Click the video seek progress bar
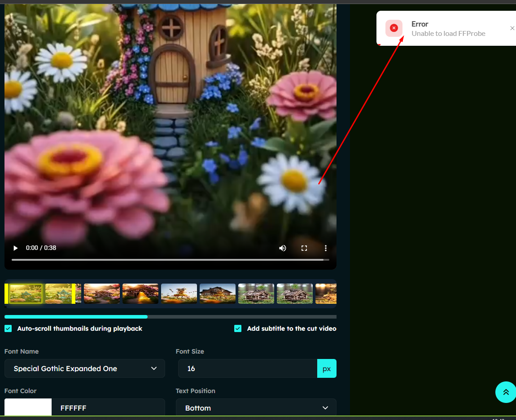516x420 pixels. tap(170, 260)
